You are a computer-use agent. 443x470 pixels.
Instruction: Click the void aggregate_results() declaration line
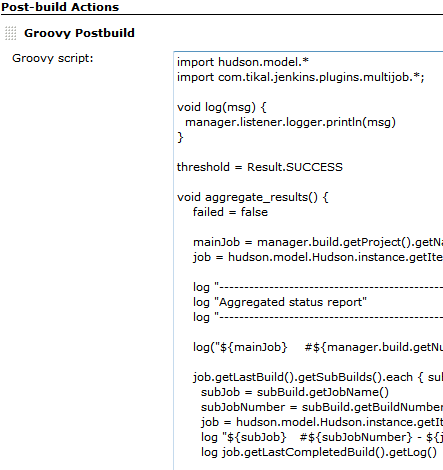(253, 197)
